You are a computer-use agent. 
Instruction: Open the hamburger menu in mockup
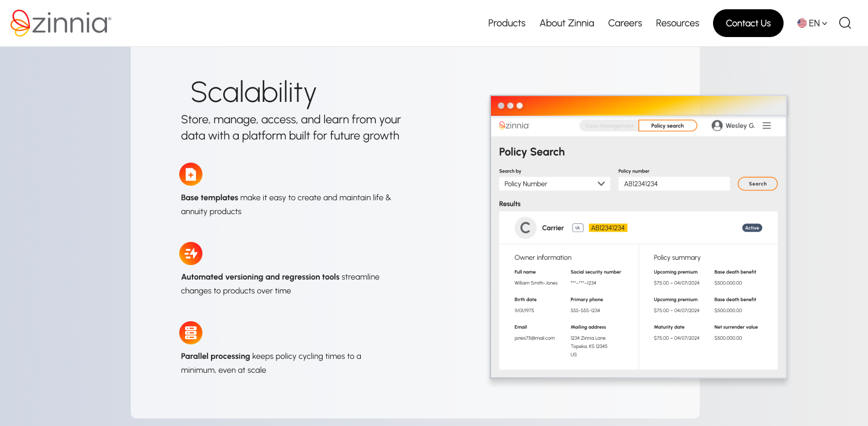pos(767,126)
